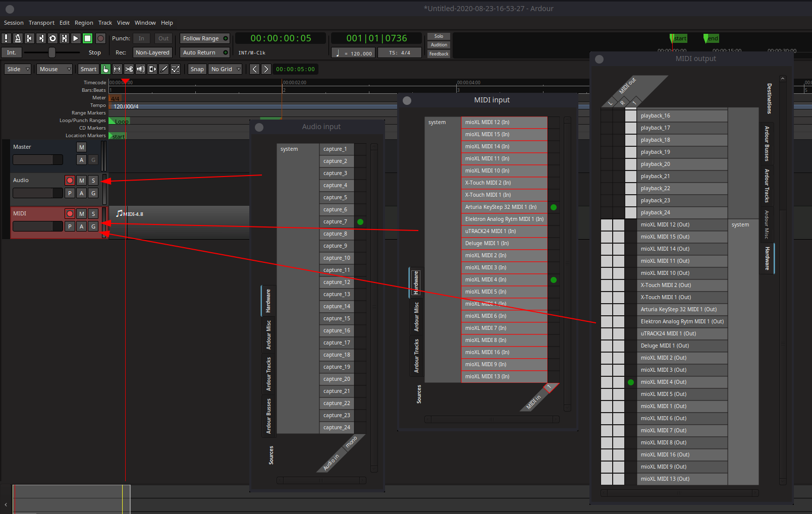Open the Track menu

click(105, 23)
